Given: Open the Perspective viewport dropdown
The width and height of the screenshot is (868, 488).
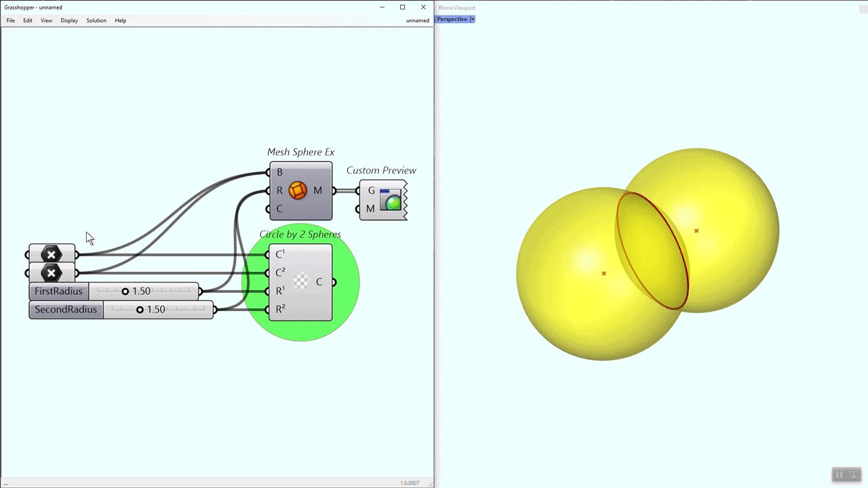Looking at the screenshot, I should point(473,19).
